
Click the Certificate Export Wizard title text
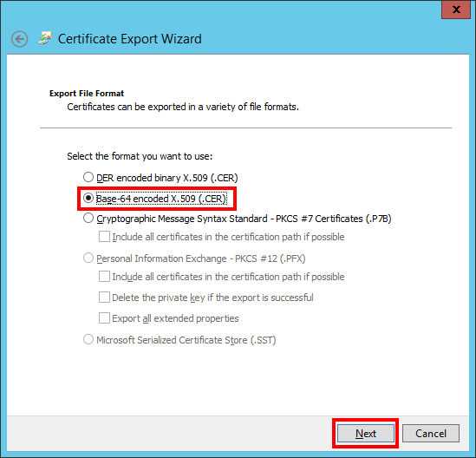(130, 39)
